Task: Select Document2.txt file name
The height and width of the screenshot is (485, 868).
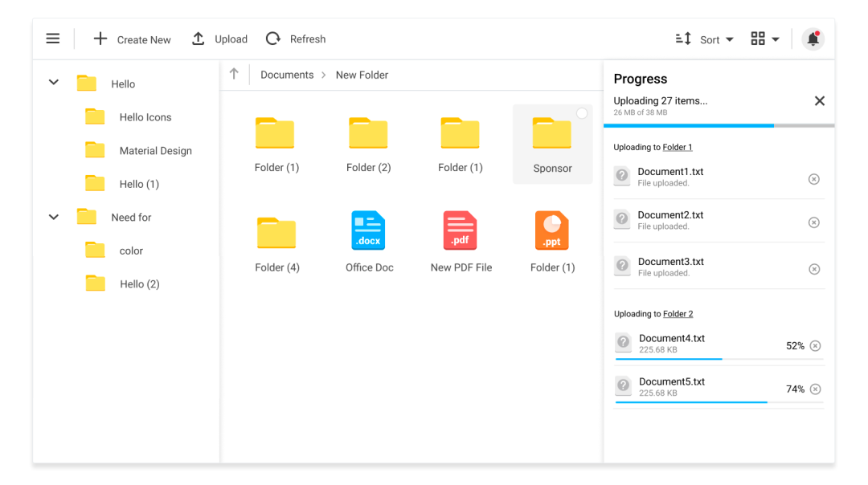Action: tap(670, 214)
